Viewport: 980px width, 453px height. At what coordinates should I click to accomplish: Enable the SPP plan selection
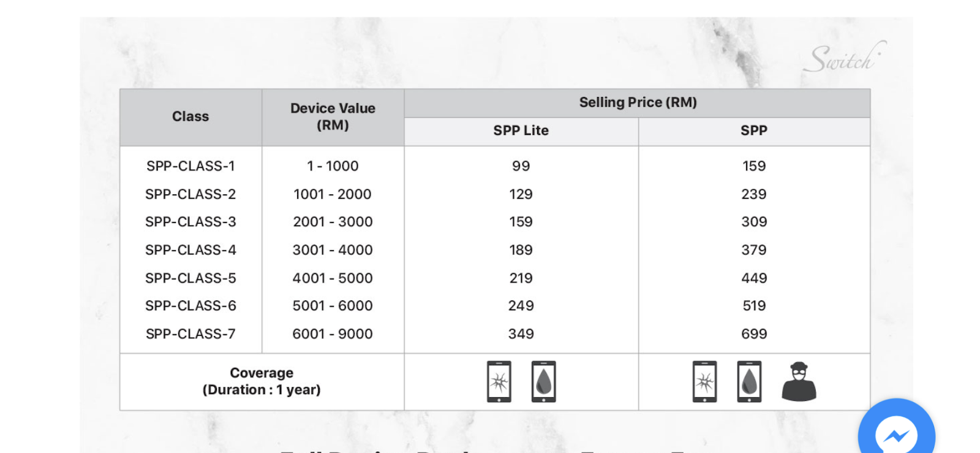(754, 131)
